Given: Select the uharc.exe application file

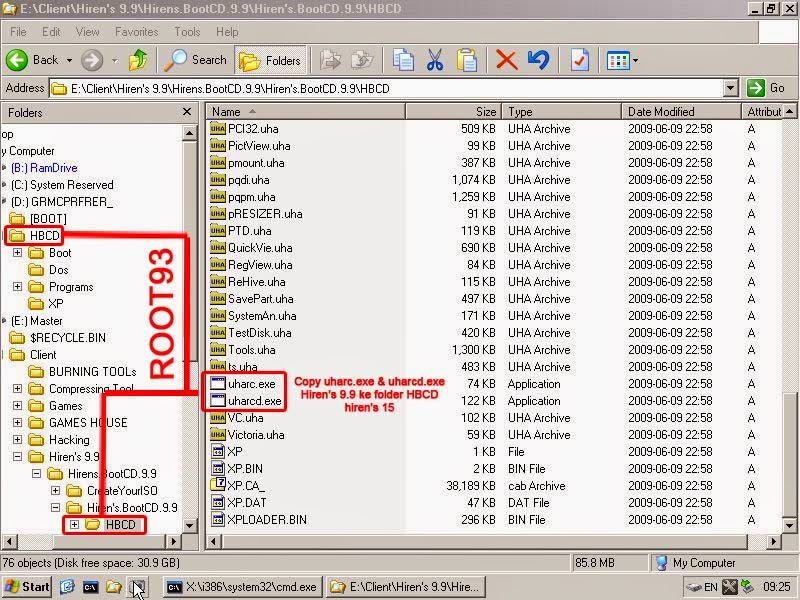Looking at the screenshot, I should [x=244, y=384].
